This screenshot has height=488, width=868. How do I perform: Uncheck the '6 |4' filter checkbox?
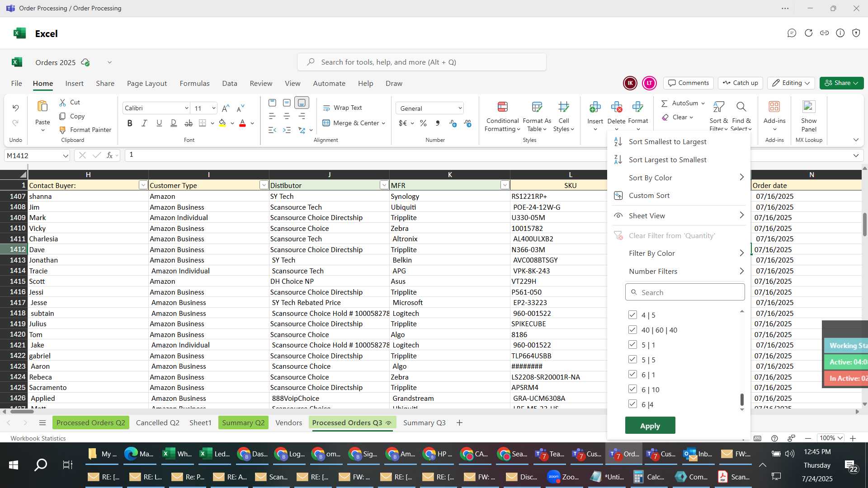[x=632, y=404]
